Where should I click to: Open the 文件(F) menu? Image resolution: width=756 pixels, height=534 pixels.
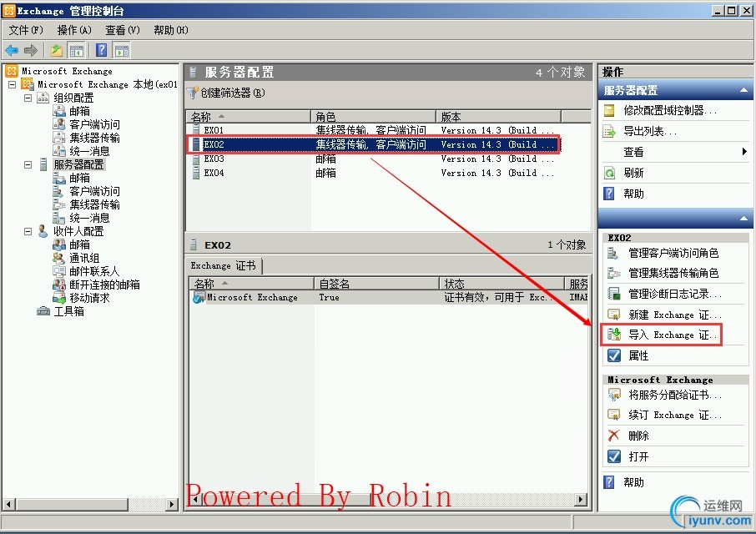click(26, 30)
